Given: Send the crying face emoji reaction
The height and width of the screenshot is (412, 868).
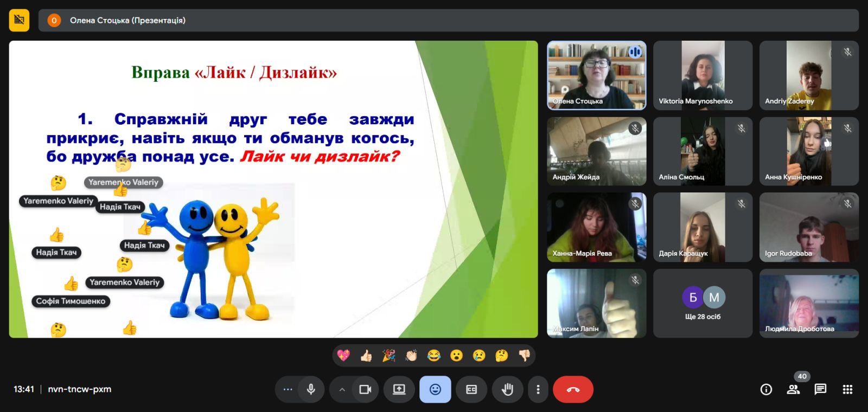Looking at the screenshot, I should click(x=479, y=356).
